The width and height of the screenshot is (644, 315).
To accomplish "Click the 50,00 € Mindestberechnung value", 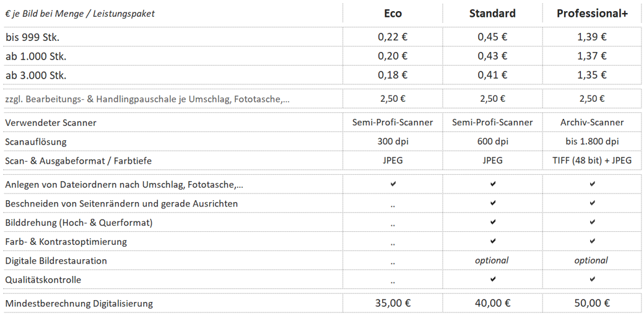I will coord(592,303).
